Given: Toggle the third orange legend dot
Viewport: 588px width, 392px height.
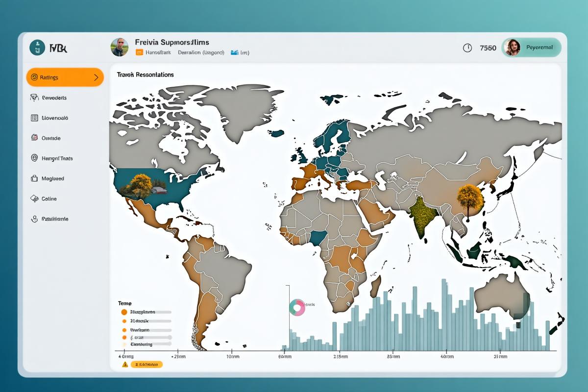Looking at the screenshot, I should tap(124, 330).
